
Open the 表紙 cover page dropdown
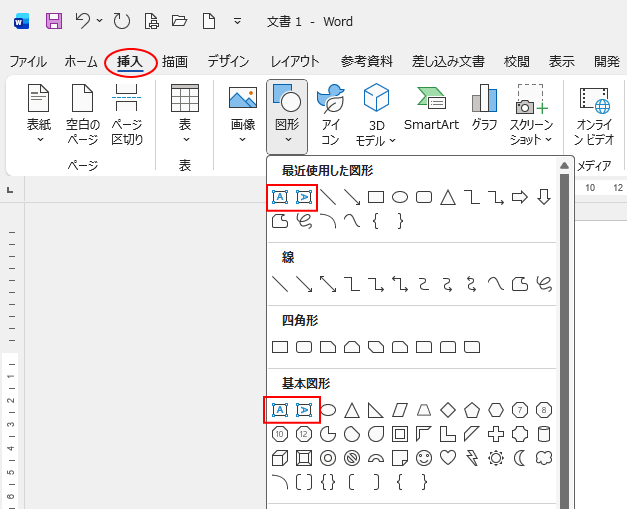pos(39,114)
